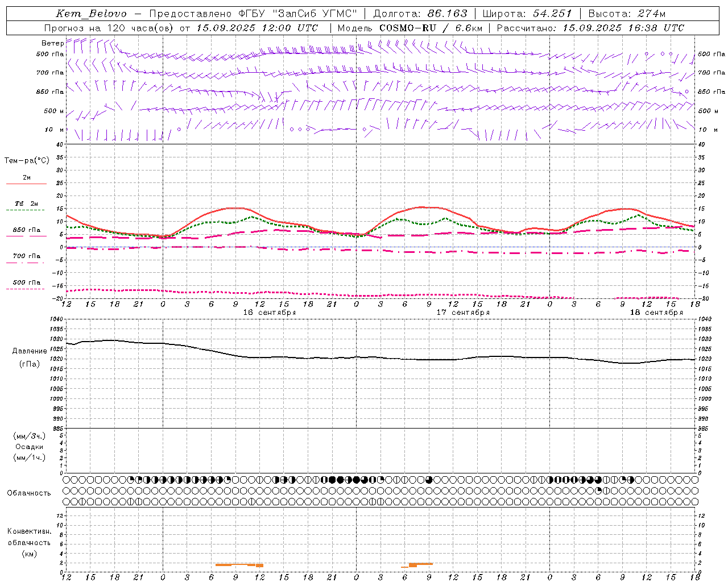This screenshot has height=582, width=728.
Task: Click the Давление label
Action: pos(30,351)
